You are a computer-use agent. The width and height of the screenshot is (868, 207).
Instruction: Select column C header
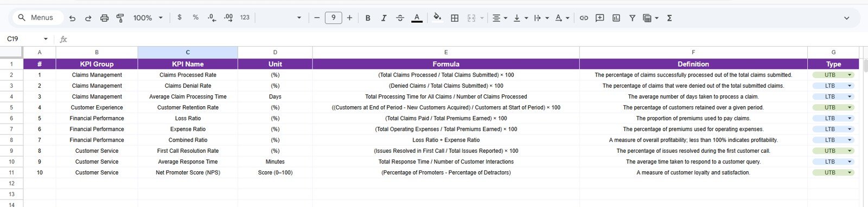pos(188,53)
